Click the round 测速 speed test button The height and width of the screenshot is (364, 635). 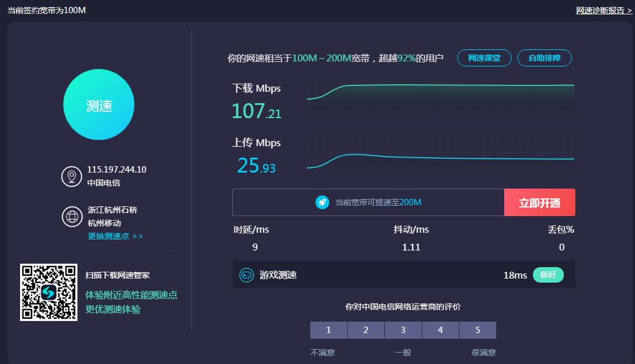coord(99,105)
